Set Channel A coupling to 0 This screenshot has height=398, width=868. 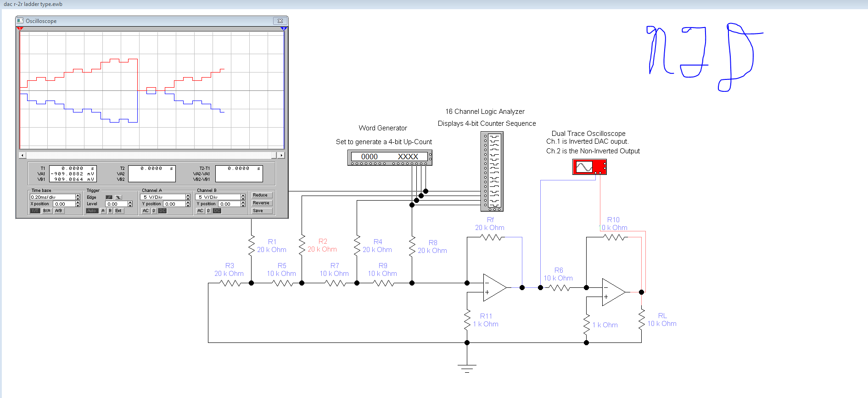tap(154, 211)
